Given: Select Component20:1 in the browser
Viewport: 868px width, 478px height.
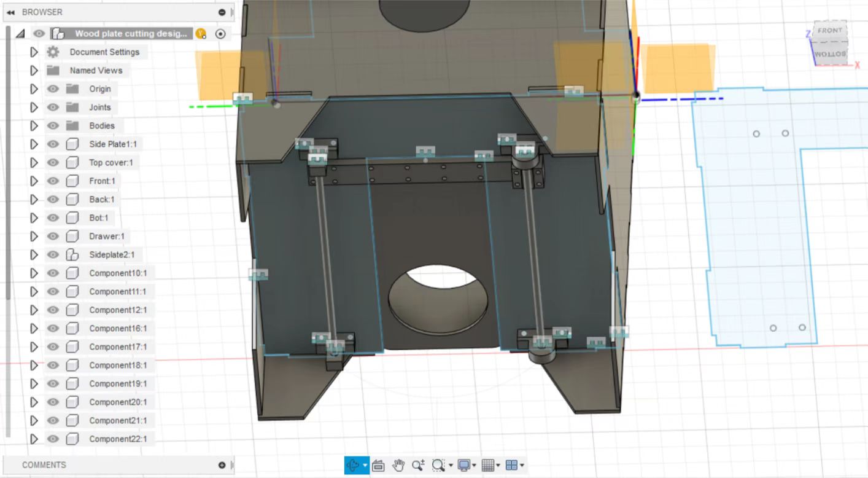Looking at the screenshot, I should [x=118, y=402].
